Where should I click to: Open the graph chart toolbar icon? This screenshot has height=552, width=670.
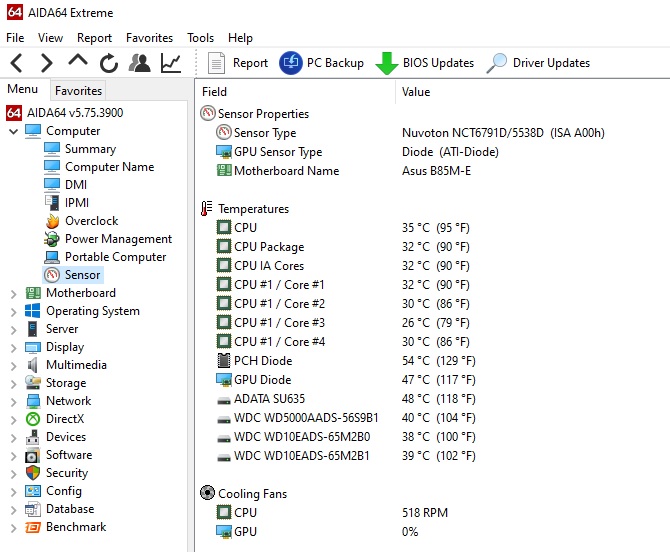[x=170, y=63]
